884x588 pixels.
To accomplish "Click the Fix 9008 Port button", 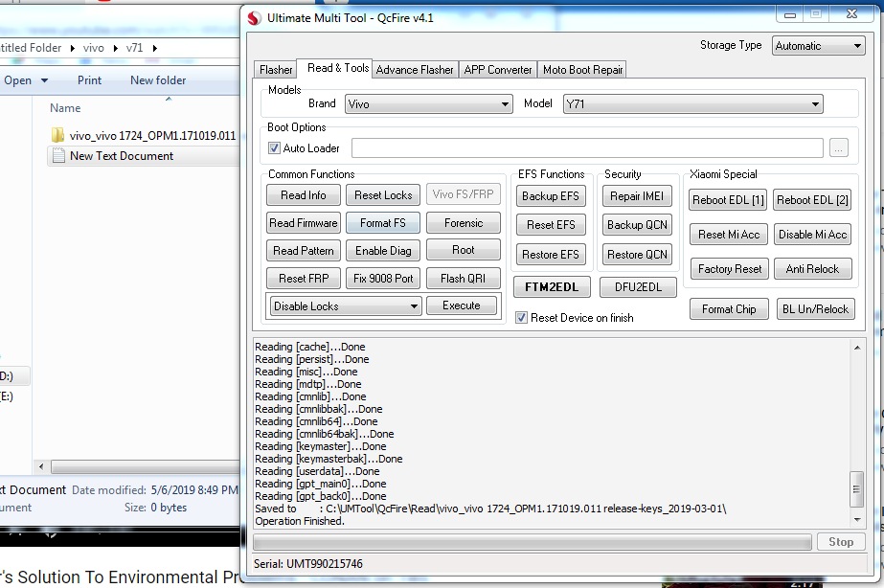I will [x=383, y=278].
